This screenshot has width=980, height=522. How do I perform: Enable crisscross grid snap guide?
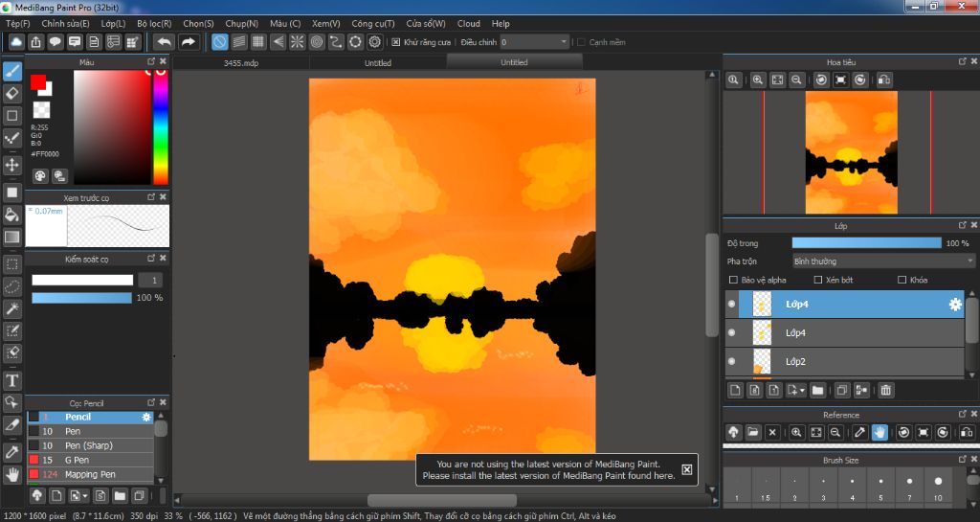pos(258,42)
